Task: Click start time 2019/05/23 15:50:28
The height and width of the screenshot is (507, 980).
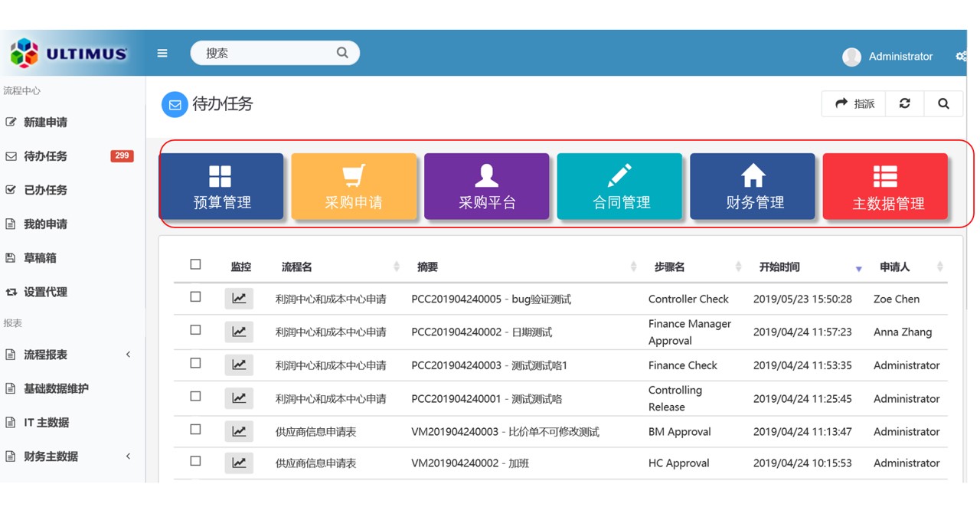Action: point(802,299)
